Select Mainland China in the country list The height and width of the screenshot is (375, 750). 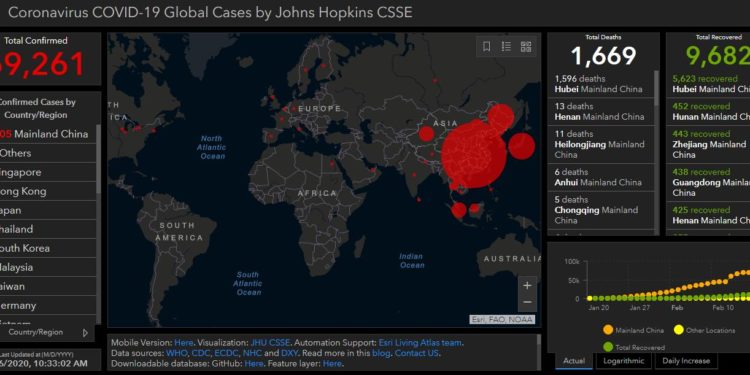48,134
